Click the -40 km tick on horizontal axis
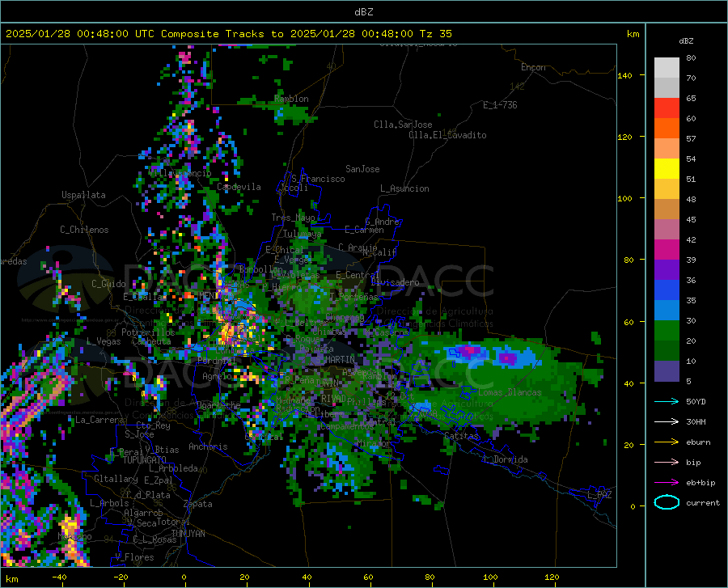Screen dimensions: 728x588 coord(59,577)
